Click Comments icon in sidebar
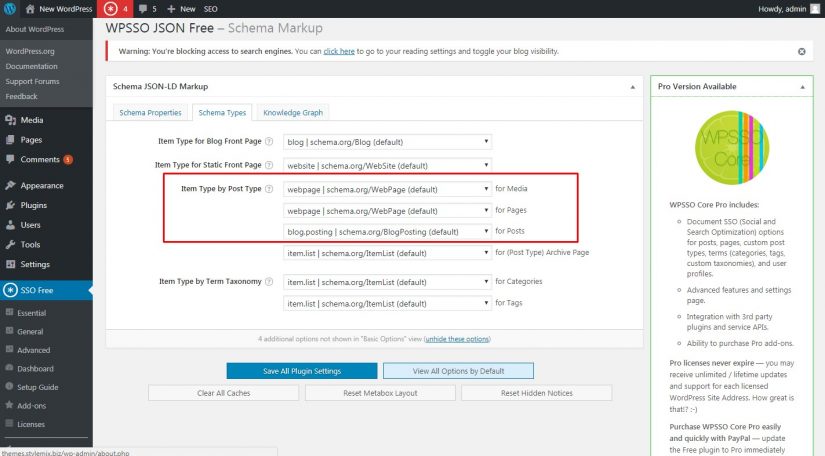The width and height of the screenshot is (825, 456). click(11, 159)
